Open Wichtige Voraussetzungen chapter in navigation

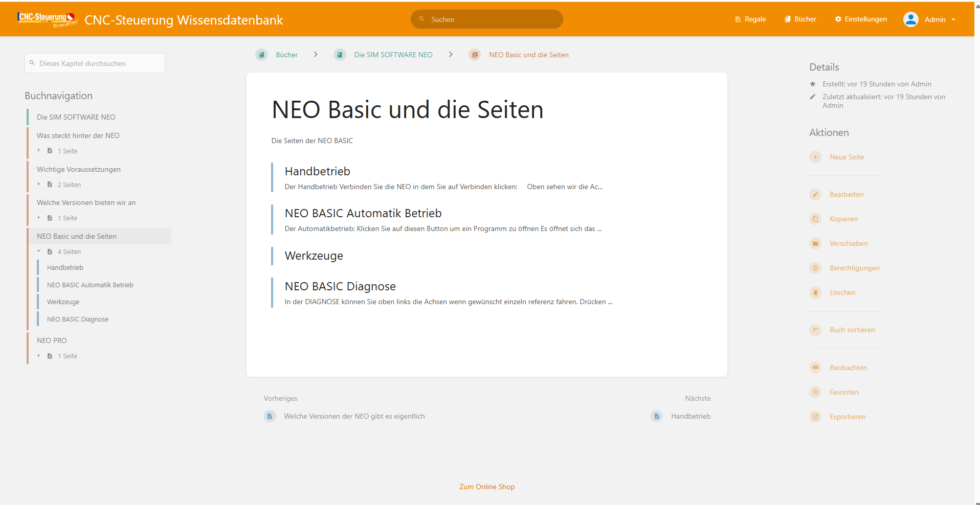click(79, 169)
